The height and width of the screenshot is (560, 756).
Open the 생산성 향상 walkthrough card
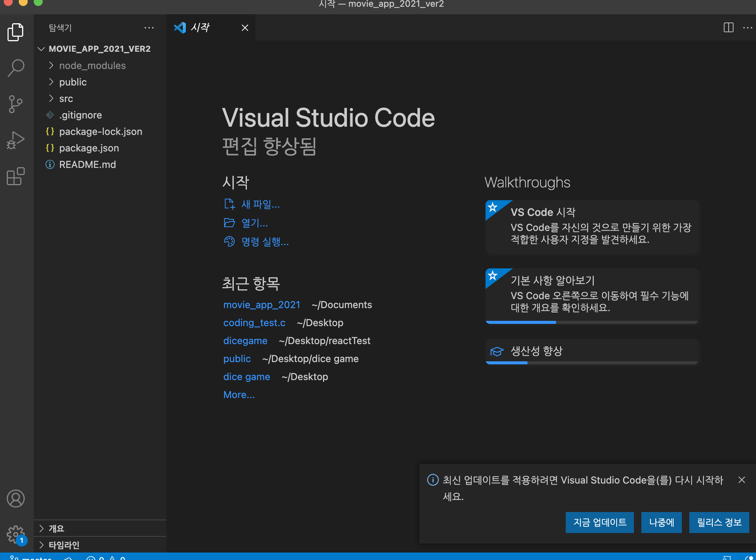(592, 351)
